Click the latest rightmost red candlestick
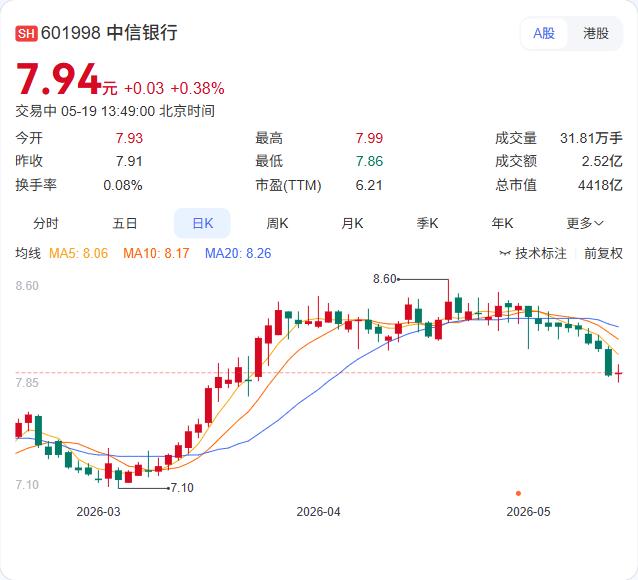638x580 pixels. 619,373
